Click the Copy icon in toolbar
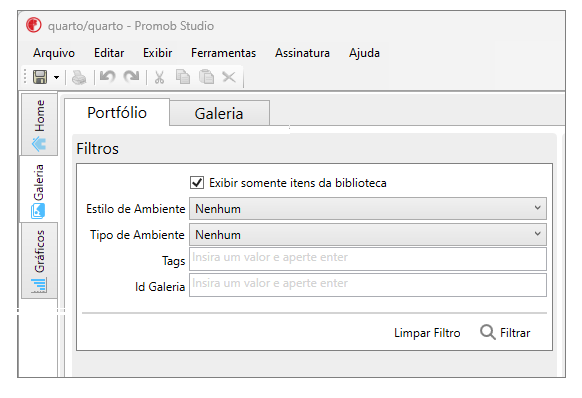This screenshot has width=582, height=398. [x=183, y=77]
